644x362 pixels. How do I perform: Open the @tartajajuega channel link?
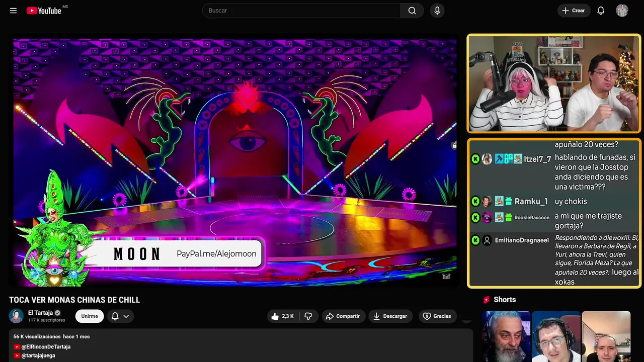tap(38, 355)
